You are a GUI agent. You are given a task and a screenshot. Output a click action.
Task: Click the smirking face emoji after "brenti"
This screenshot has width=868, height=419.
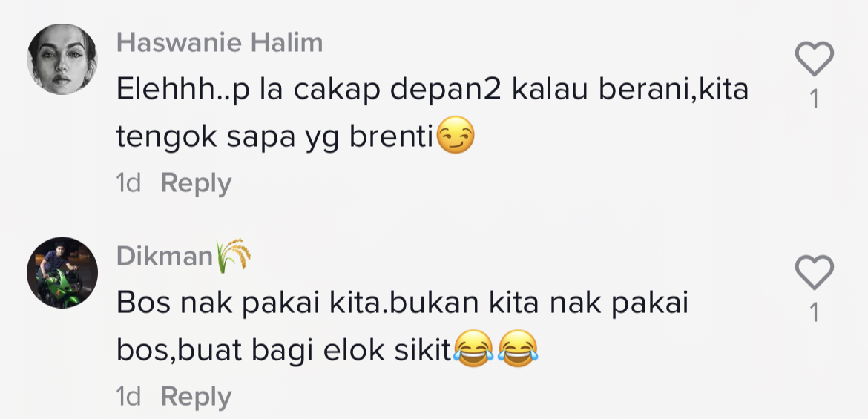pos(456,135)
